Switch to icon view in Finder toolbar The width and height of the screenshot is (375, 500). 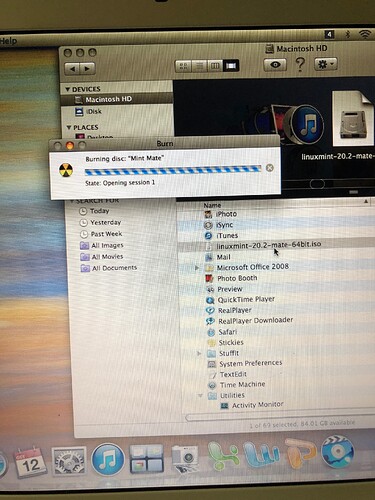coord(183,66)
